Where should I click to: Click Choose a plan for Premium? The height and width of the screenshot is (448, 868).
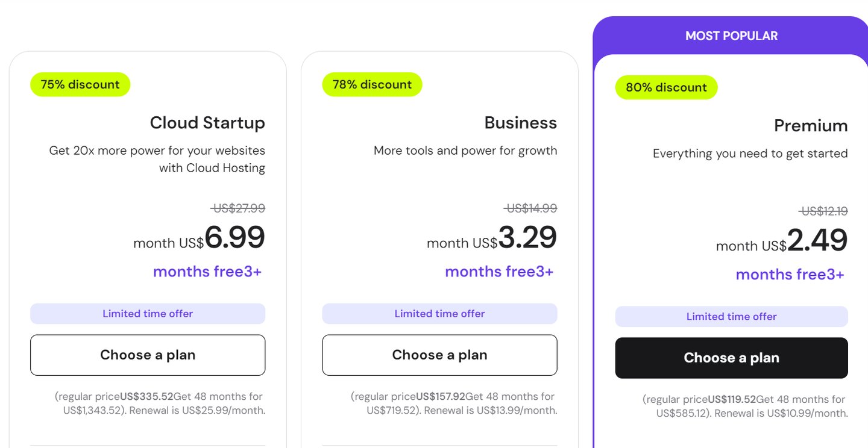731,358
